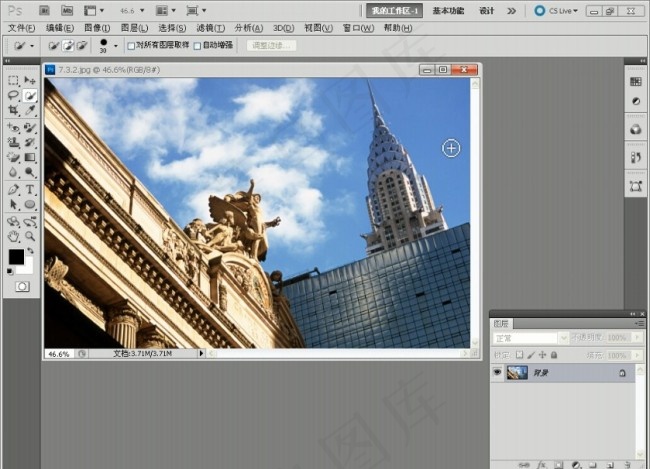The height and width of the screenshot is (469, 650).
Task: Select the Eraser tool
Action: (x=13, y=157)
